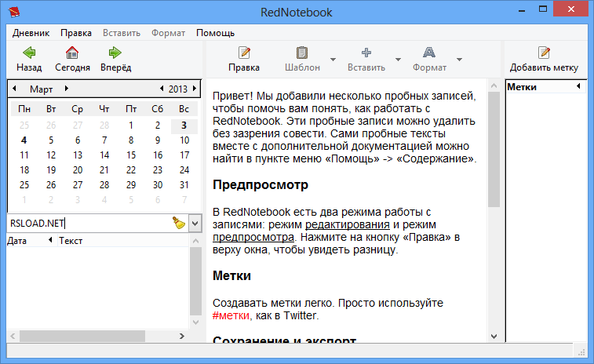Select March 20 in the calendar
594x364 pixels.
78,170
